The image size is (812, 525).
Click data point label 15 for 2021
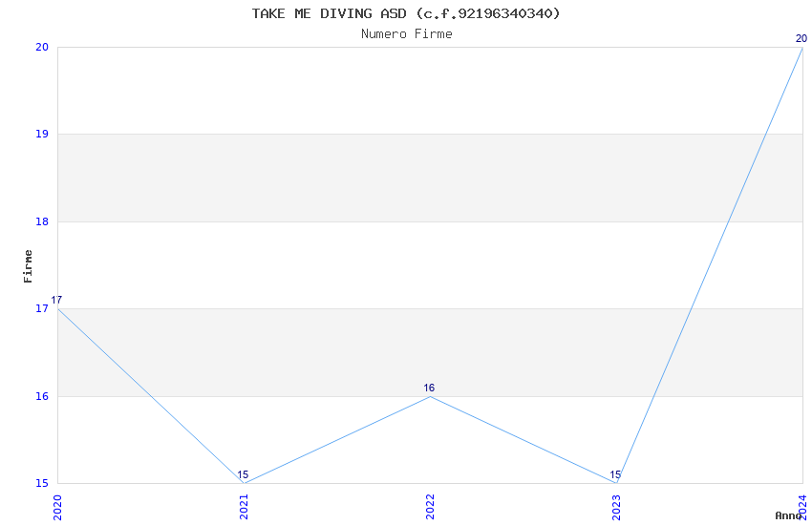point(243,474)
